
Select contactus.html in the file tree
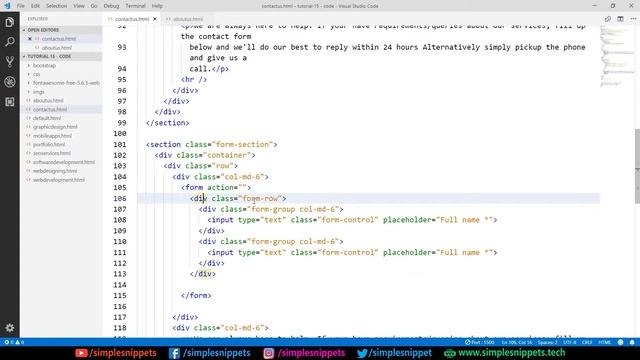point(50,109)
